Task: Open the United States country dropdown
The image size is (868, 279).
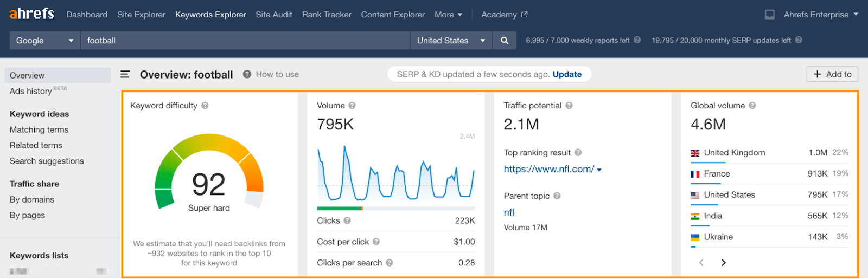Action: [x=451, y=41]
